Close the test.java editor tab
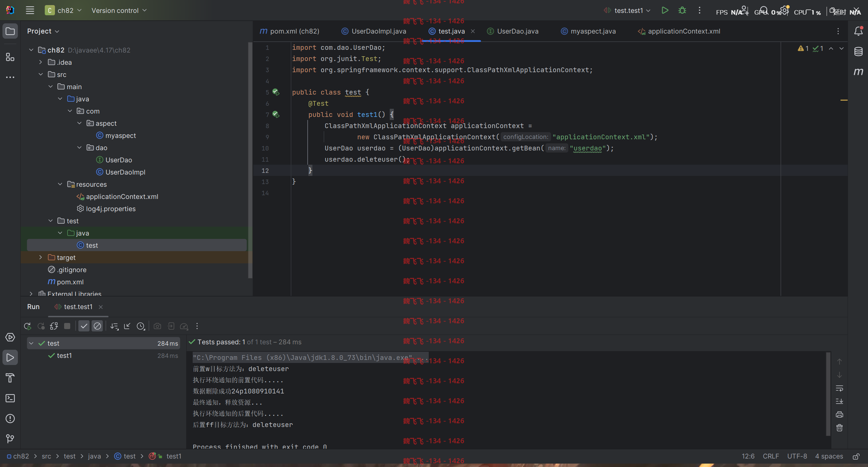Viewport: 868px width, 467px height. tap(473, 31)
